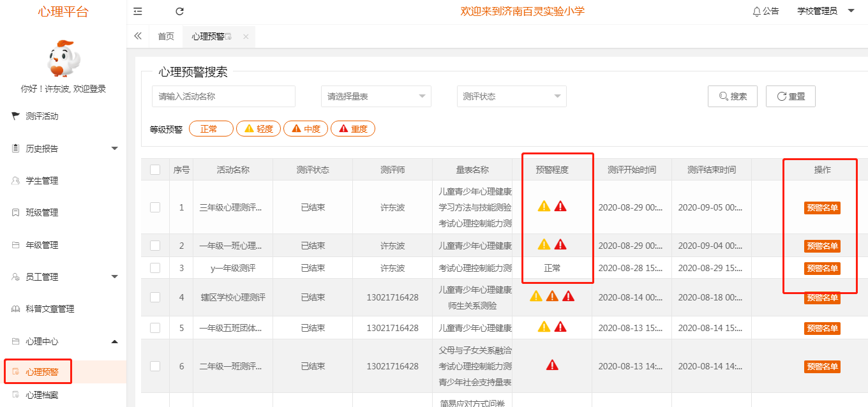The height and width of the screenshot is (407, 868).
Task: Click the red warning icon for 二年级一班测评
Action: [553, 366]
